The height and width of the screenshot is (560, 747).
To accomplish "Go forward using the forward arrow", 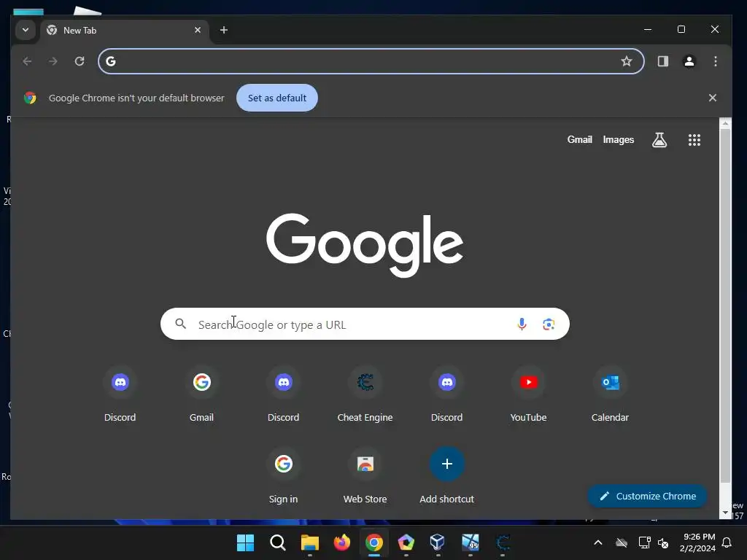I will click(x=53, y=61).
